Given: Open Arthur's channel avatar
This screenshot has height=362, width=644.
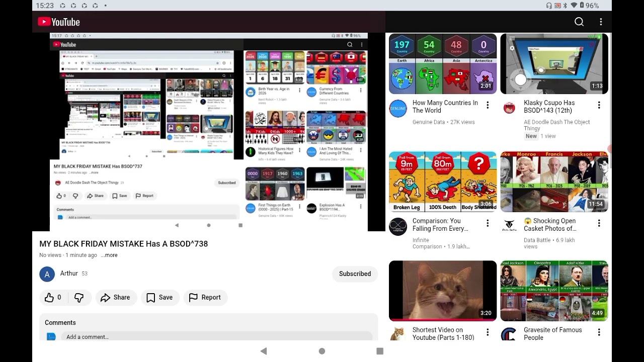Looking at the screenshot, I should click(47, 274).
